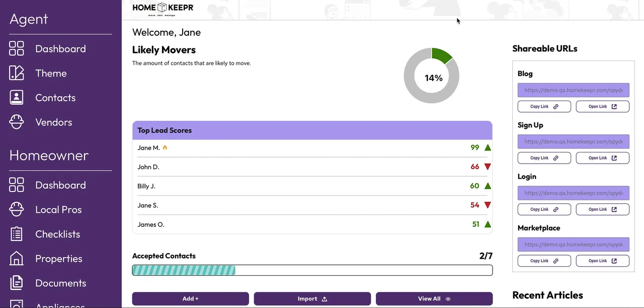
Task: Click the Accepted Contacts progress bar
Action: coord(312,270)
